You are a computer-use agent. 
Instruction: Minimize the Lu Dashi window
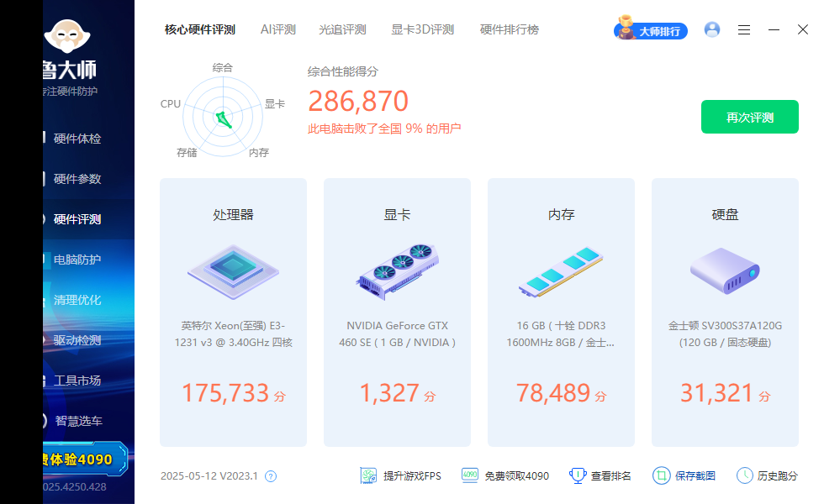[x=774, y=30]
